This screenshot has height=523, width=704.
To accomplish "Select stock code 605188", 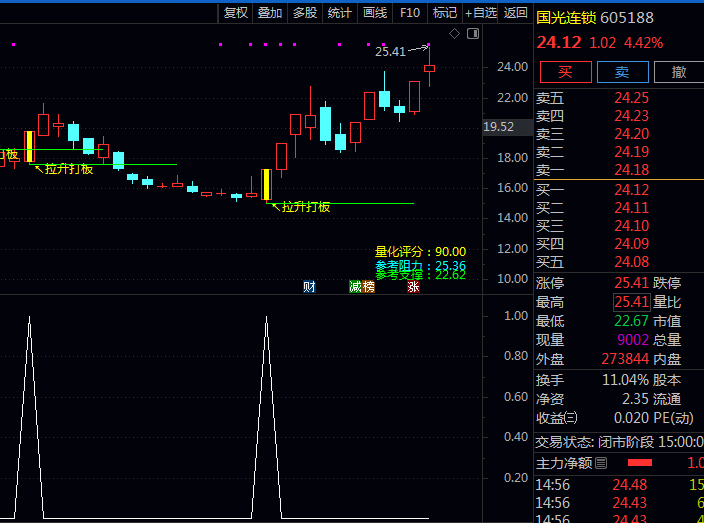I will (x=627, y=18).
